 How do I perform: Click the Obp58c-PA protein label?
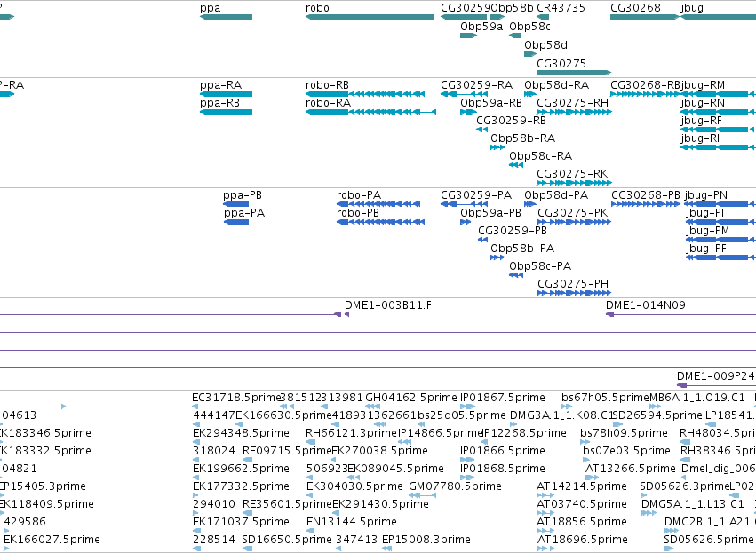click(x=540, y=266)
